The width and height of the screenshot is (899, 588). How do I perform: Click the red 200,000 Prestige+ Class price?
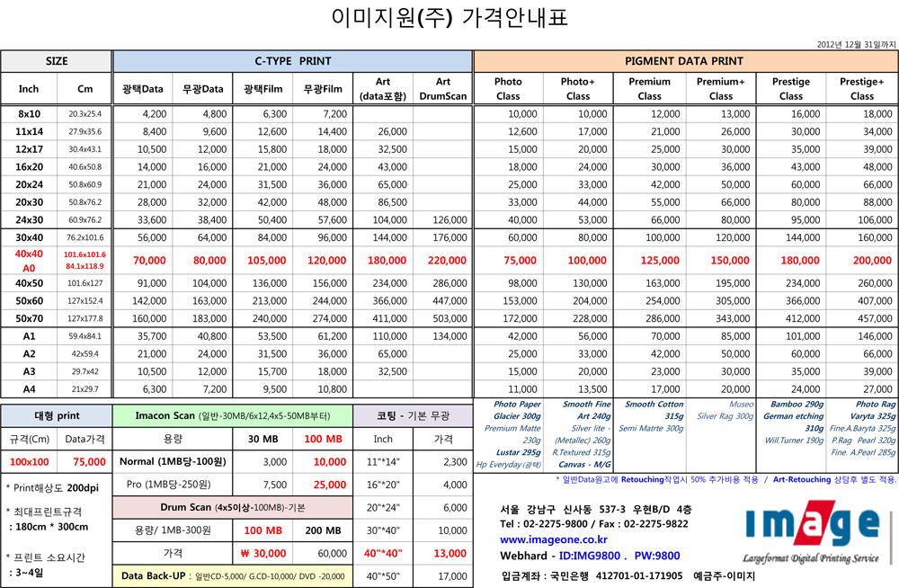coord(872,261)
